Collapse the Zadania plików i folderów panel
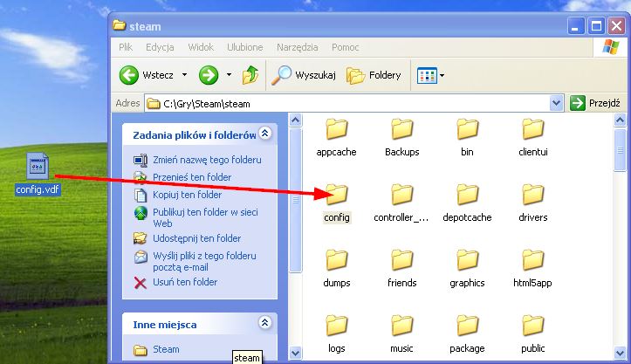The image size is (631, 364). [264, 134]
